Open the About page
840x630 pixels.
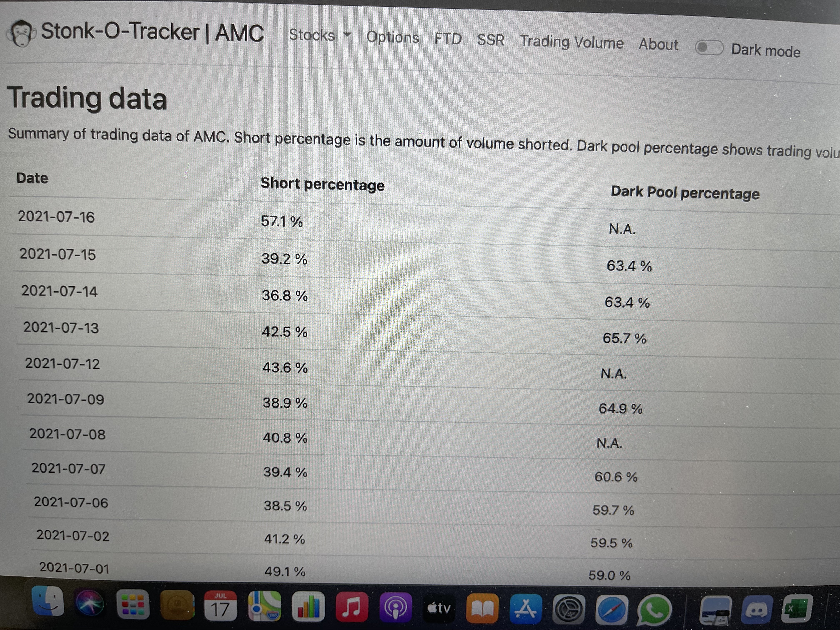coord(658,44)
